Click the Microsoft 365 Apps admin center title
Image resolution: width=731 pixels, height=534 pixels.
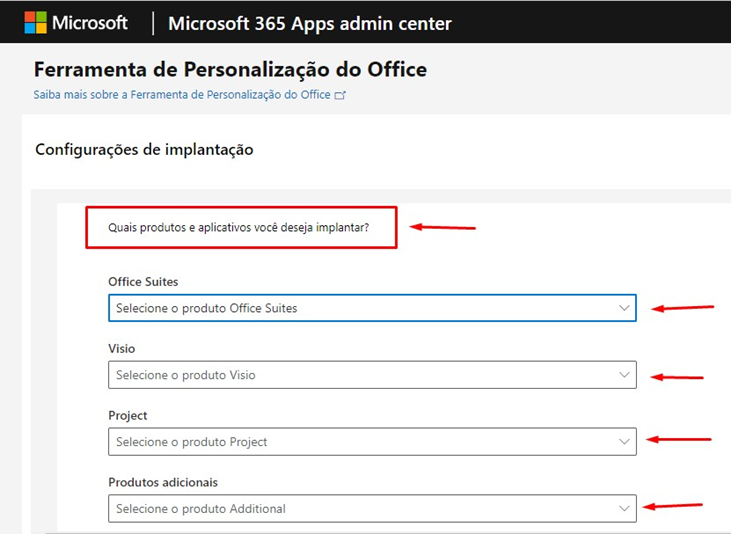(x=310, y=23)
